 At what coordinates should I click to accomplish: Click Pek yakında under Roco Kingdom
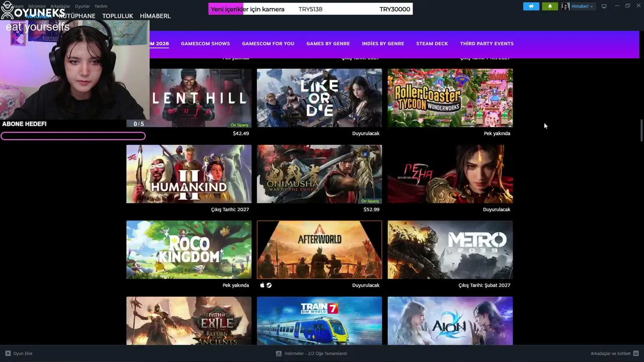click(x=236, y=285)
